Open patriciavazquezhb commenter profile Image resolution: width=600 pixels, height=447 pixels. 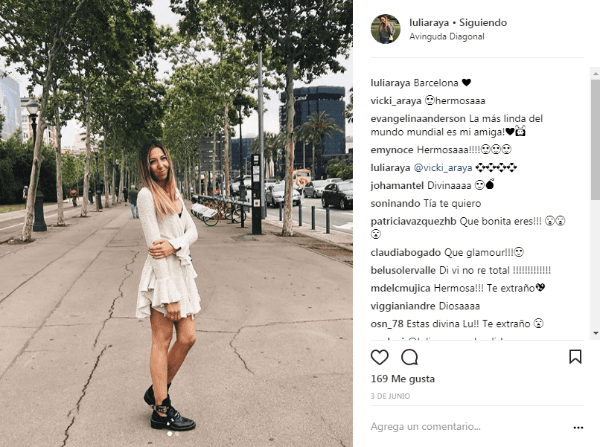coord(413,221)
